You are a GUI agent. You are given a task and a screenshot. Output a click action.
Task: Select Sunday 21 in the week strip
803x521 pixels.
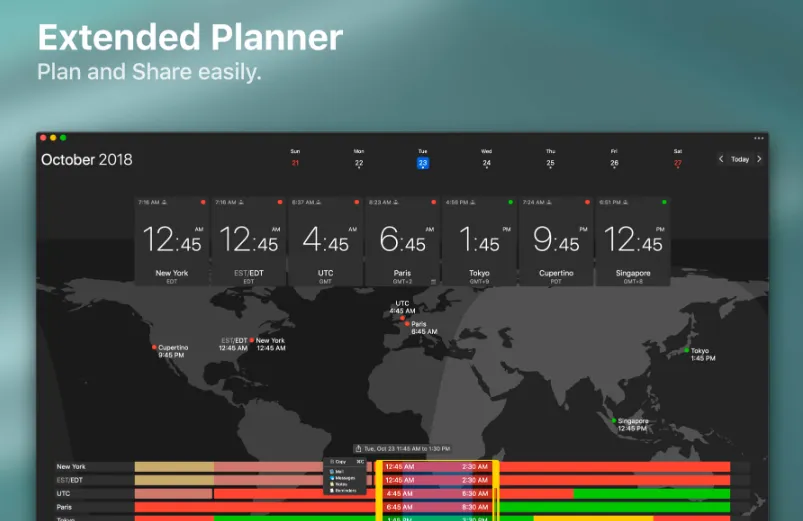pyautogui.click(x=295, y=163)
